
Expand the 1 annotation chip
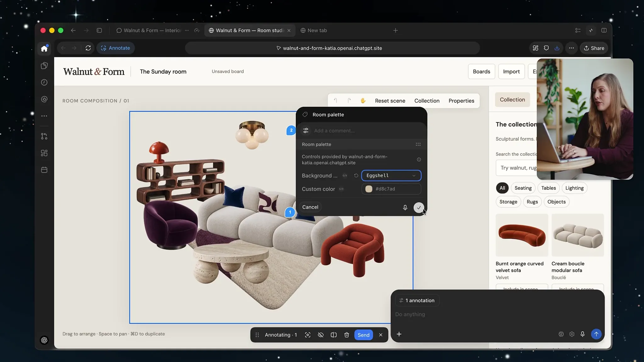click(417, 300)
